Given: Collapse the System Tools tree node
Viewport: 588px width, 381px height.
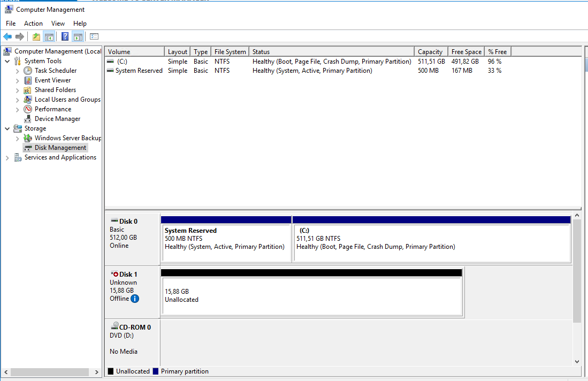Looking at the screenshot, I should coord(7,61).
